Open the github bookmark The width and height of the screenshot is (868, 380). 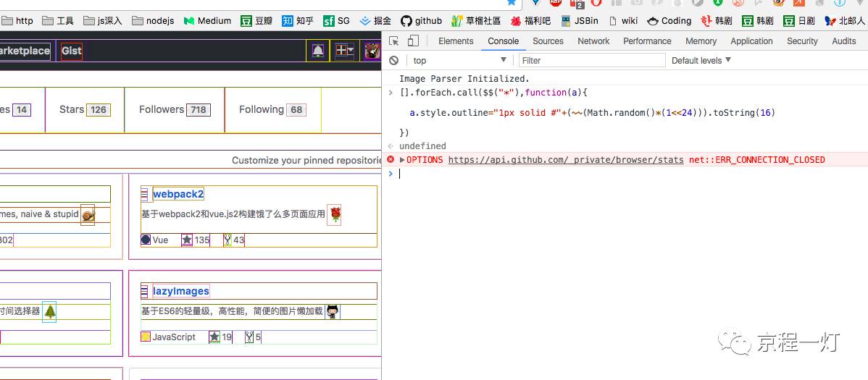(421, 21)
